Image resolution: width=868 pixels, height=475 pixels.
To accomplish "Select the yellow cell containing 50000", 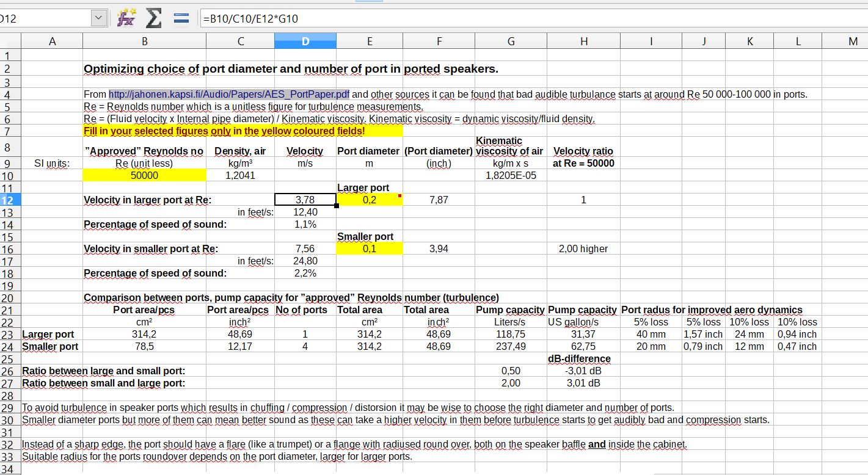I will (144, 175).
